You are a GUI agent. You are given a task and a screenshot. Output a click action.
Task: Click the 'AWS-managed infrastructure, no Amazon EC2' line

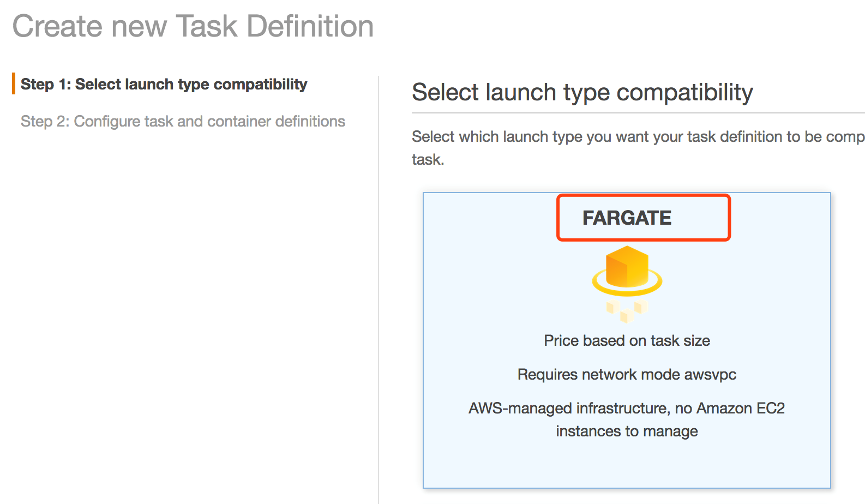(x=627, y=409)
